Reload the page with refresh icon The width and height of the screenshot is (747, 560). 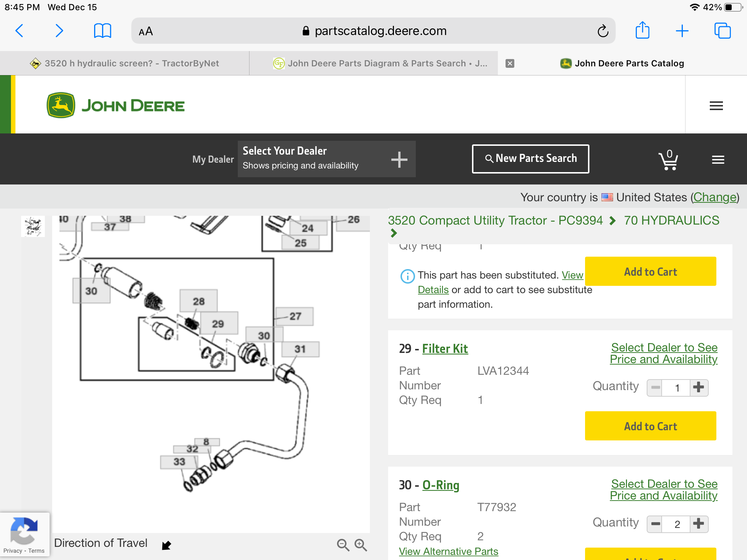pos(603,31)
